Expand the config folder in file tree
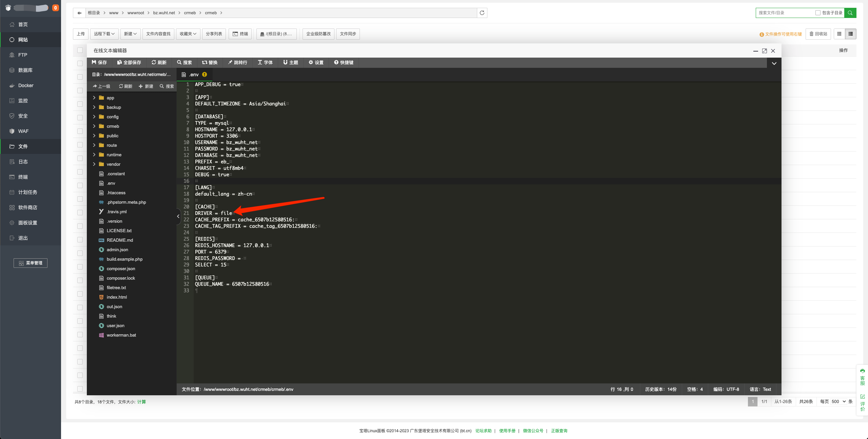 coord(94,117)
